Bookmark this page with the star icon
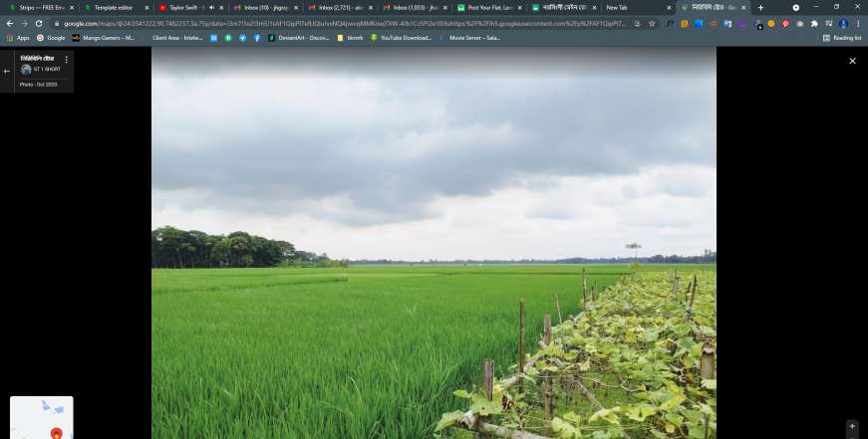Image resolution: width=868 pixels, height=439 pixels. 652,24
